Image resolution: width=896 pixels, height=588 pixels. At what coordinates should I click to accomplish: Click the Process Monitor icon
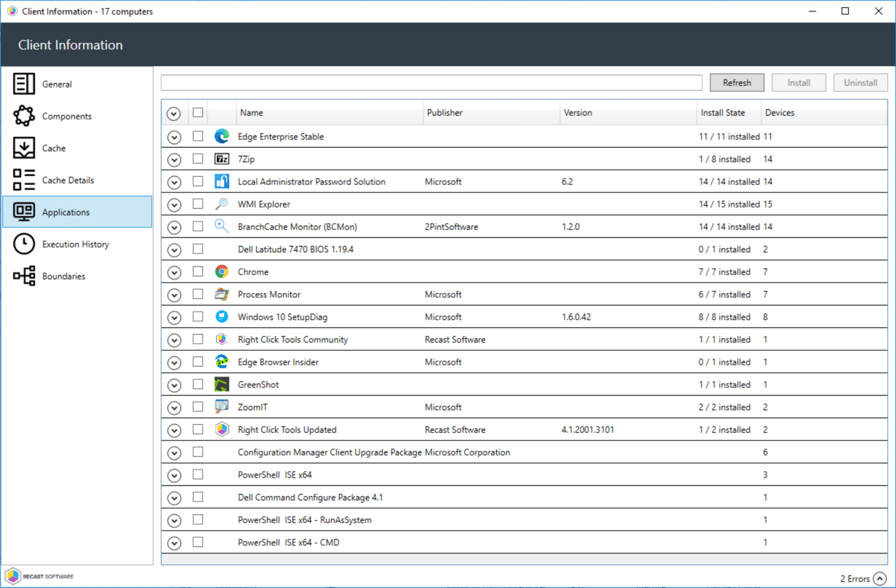coord(222,294)
